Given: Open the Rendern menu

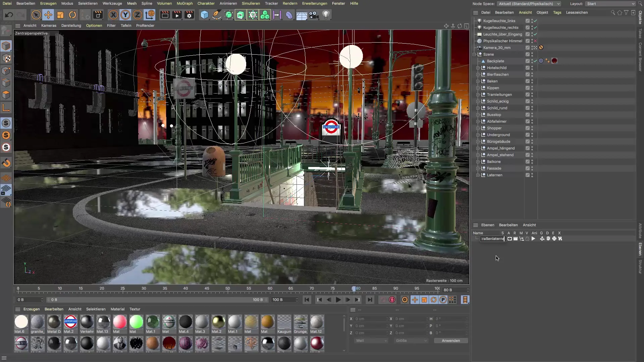Looking at the screenshot, I should click(x=290, y=3).
